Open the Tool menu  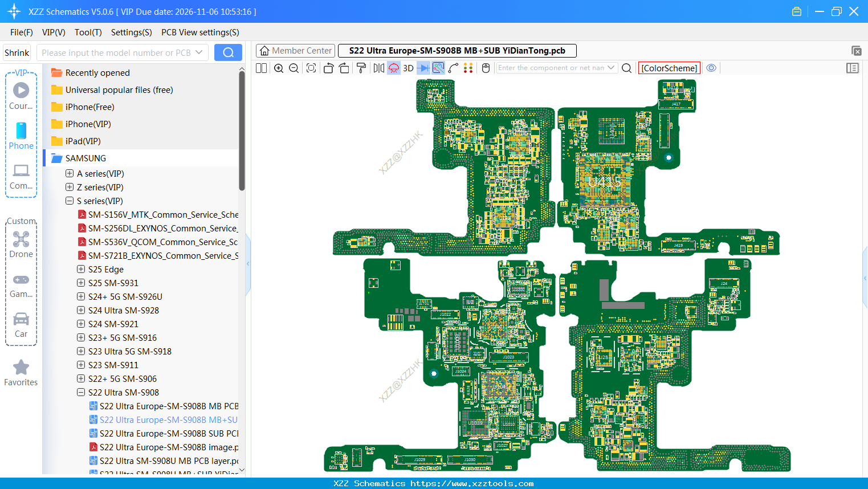88,32
